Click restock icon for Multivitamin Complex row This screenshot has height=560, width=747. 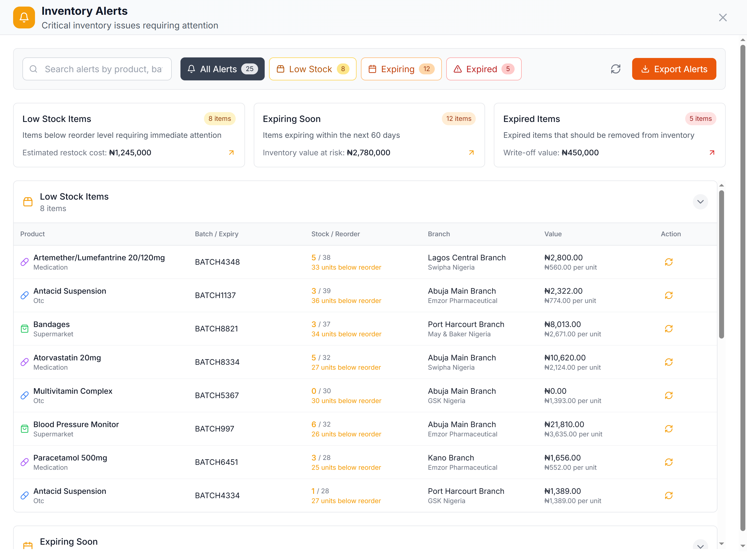pos(668,395)
